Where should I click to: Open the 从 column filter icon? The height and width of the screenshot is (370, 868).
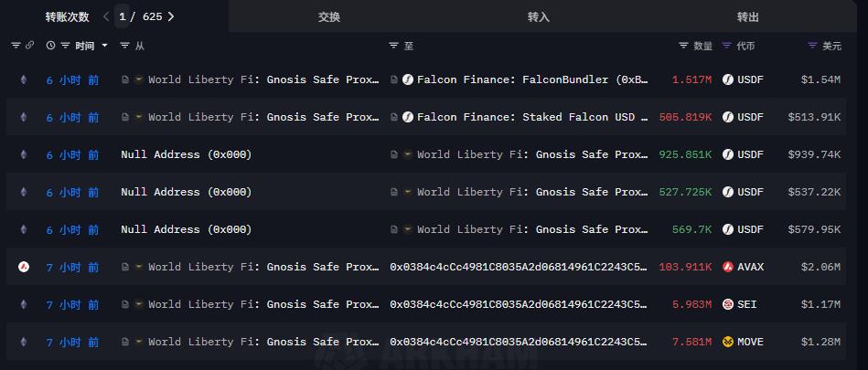[125, 46]
